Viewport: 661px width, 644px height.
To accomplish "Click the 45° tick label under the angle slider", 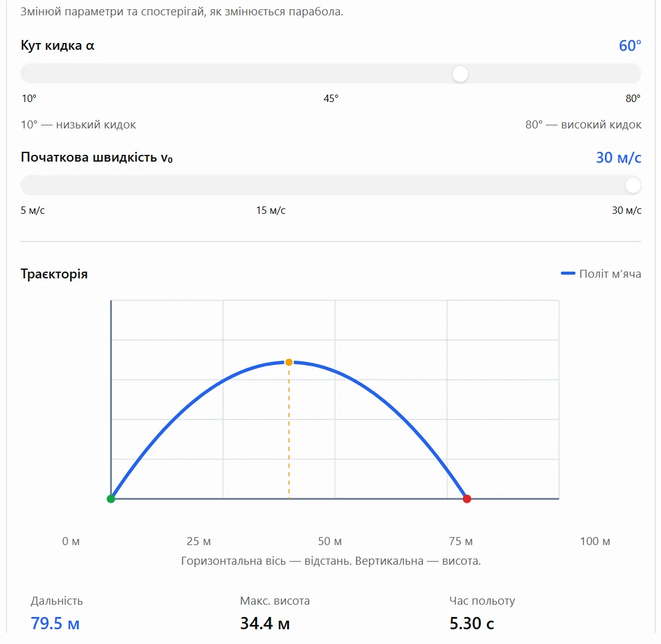I will coord(331,98).
